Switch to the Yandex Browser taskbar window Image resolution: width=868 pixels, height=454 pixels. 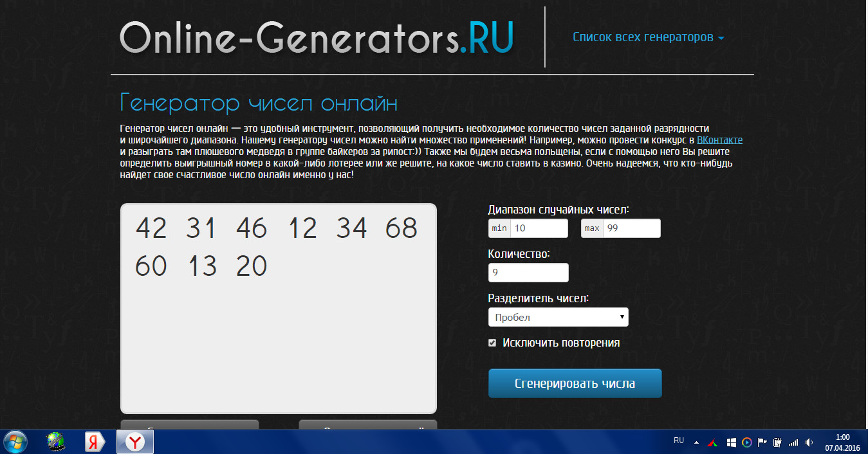tap(134, 442)
